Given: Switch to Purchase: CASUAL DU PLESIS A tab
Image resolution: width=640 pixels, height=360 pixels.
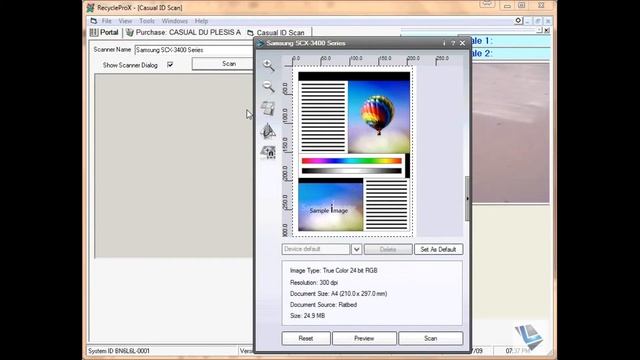Looking at the screenshot, I should [x=184, y=32].
